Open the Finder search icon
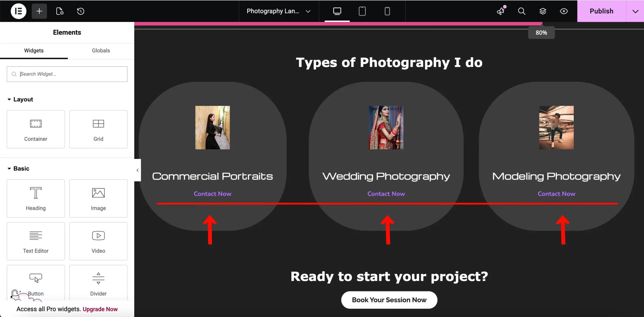The width and height of the screenshot is (644, 317). click(521, 11)
